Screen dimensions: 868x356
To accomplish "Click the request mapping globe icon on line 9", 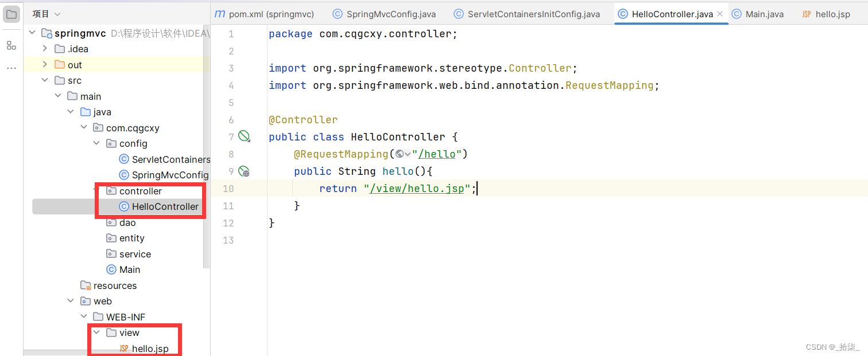I will (x=245, y=171).
